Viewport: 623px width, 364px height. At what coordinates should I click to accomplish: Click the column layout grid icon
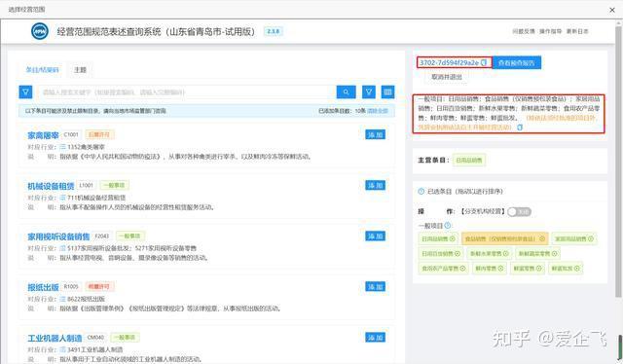pyautogui.click(x=387, y=92)
